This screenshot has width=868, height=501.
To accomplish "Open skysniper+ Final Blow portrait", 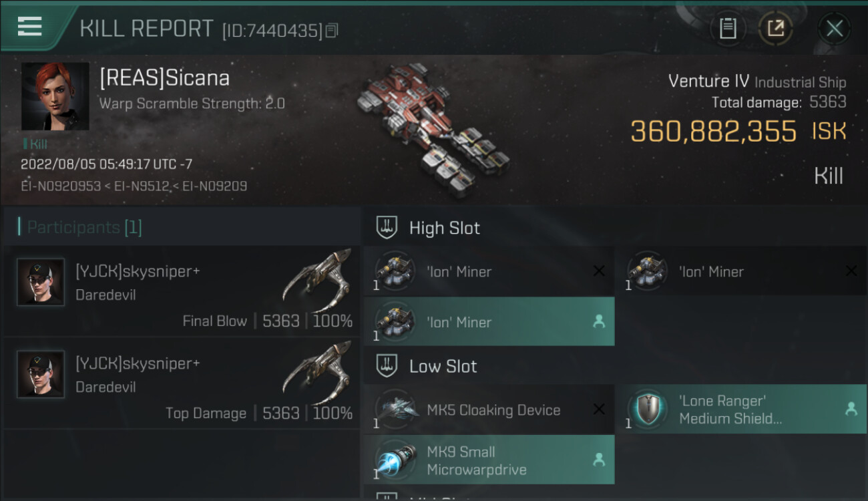I will tap(41, 282).
